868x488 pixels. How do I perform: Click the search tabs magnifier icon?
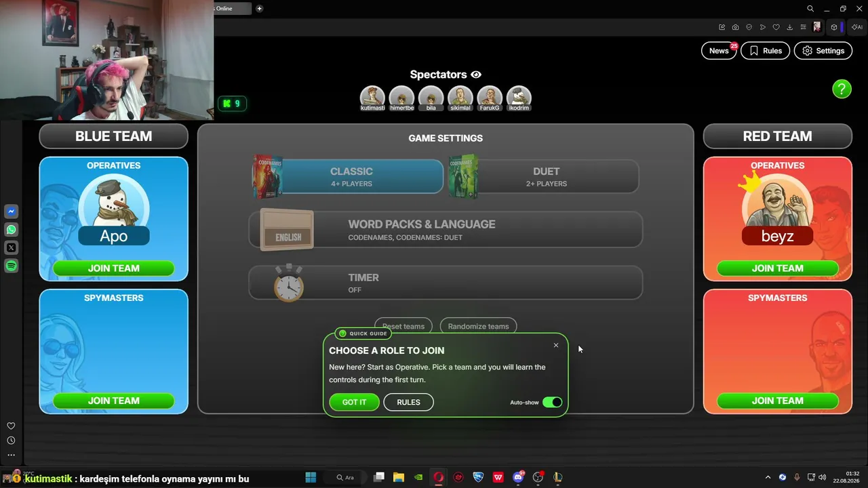coord(810,9)
